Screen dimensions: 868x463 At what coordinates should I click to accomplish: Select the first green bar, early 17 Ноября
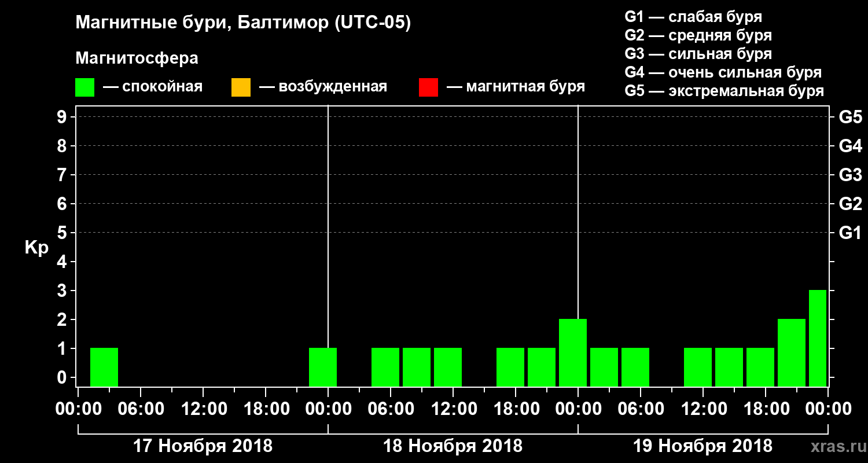[104, 367]
